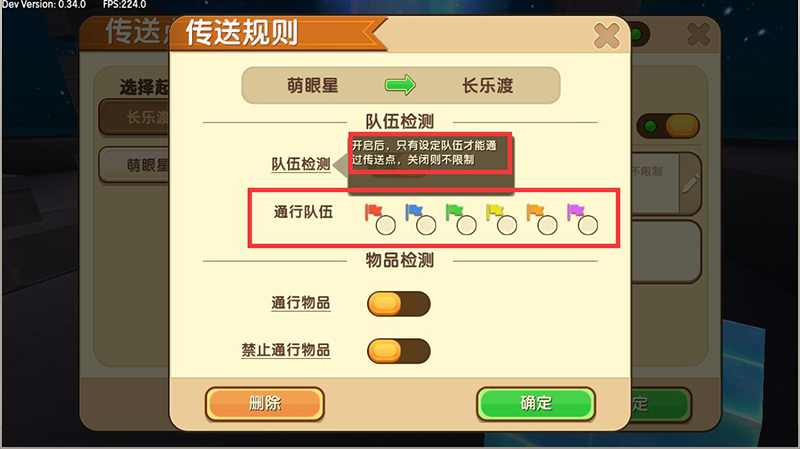This screenshot has height=449, width=800.
Task: Toggle the 禁止通行物品 switch
Action: point(399,351)
